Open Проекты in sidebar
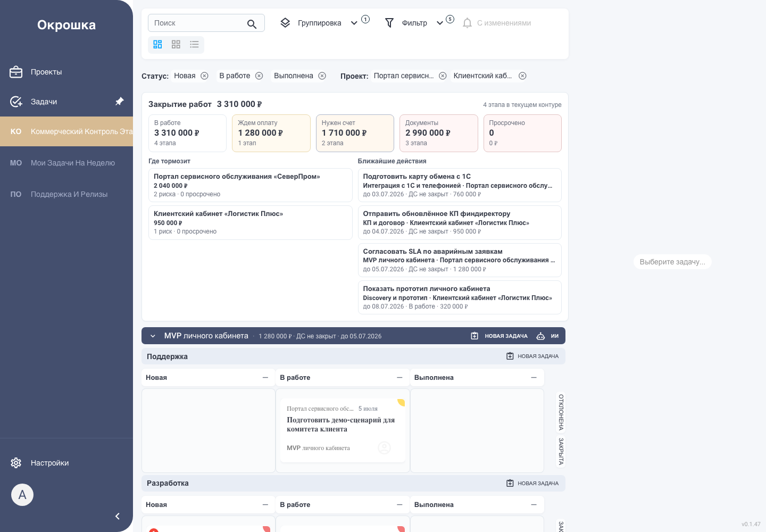766x532 pixels. point(66,72)
